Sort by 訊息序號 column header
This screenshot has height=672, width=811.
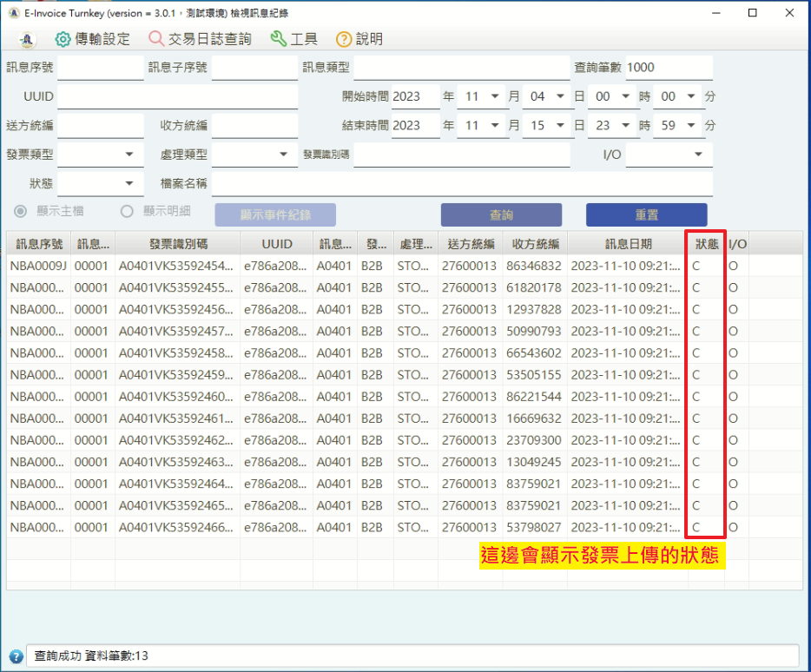click(x=39, y=244)
